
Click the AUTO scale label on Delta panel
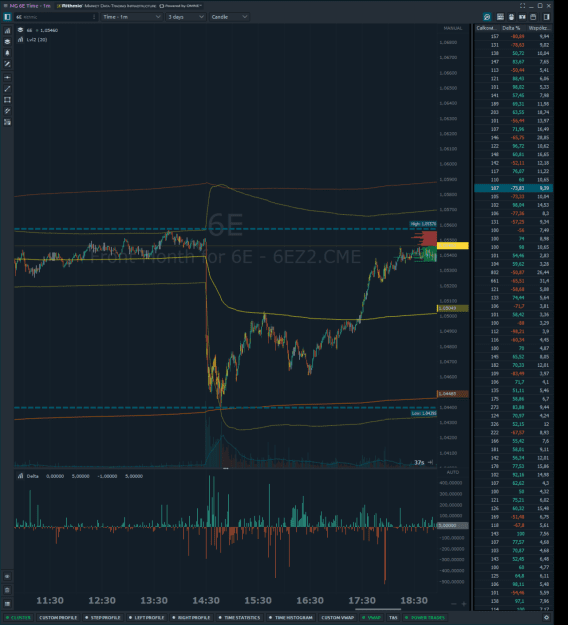pos(453,472)
